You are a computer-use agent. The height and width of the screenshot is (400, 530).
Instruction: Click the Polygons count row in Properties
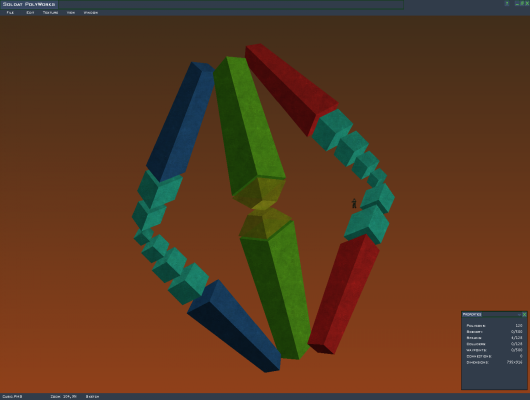[x=494, y=326]
